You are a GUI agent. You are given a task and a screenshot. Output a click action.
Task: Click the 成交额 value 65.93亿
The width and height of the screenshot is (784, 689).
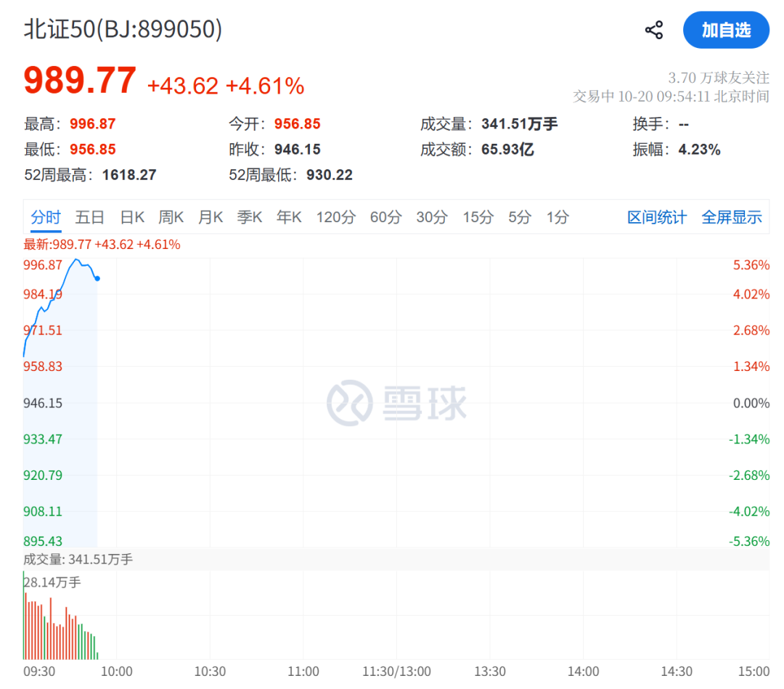[x=507, y=149]
